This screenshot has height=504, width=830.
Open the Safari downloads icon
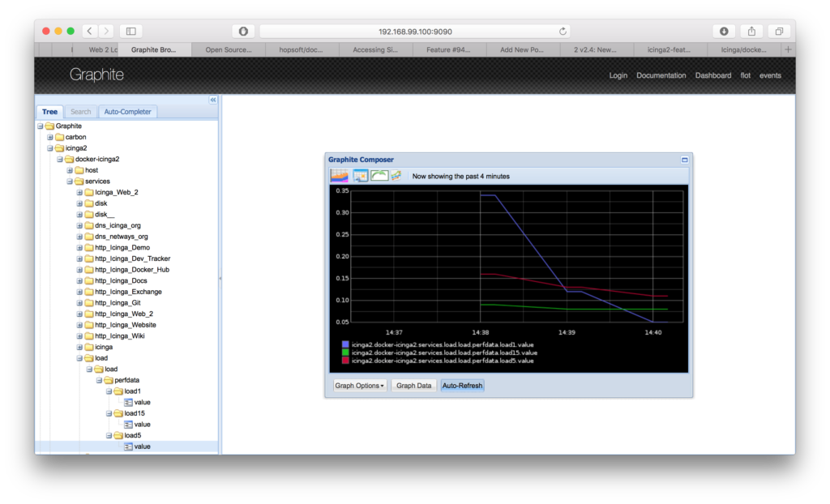(724, 32)
